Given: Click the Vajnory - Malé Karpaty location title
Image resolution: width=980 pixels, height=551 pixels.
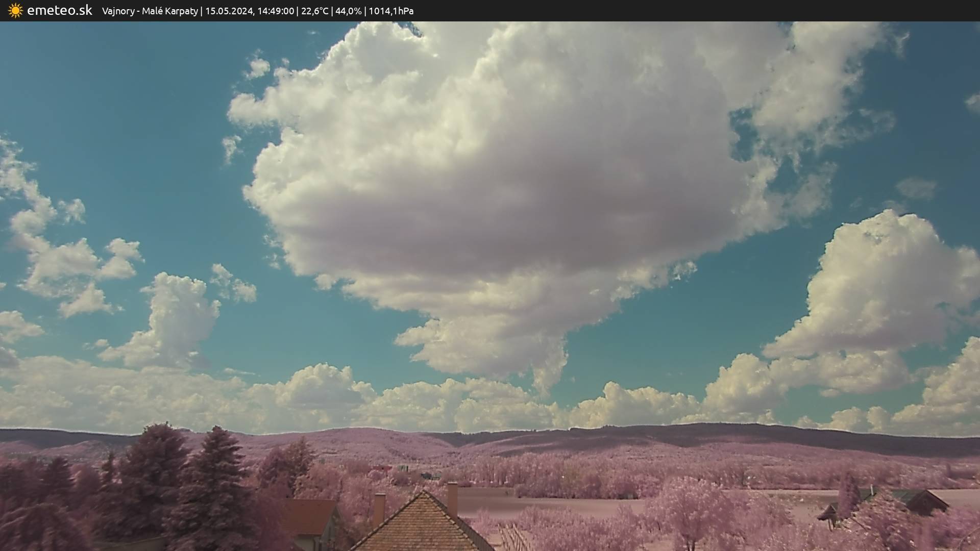Looking at the screenshot, I should (x=150, y=11).
